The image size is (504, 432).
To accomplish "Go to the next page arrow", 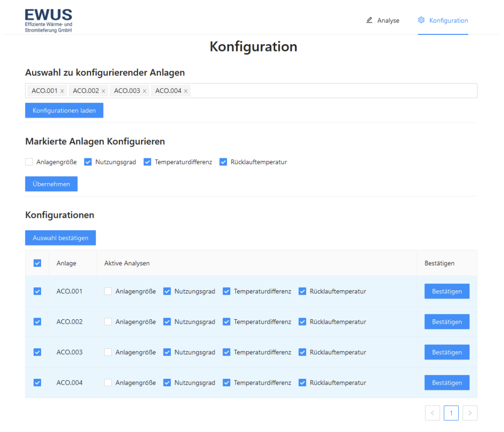I will 470,413.
